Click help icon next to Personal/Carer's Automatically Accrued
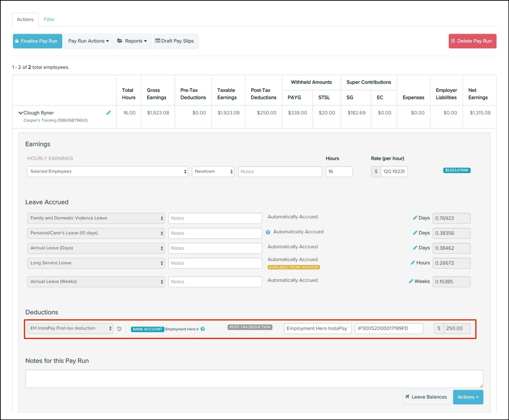 (268, 232)
